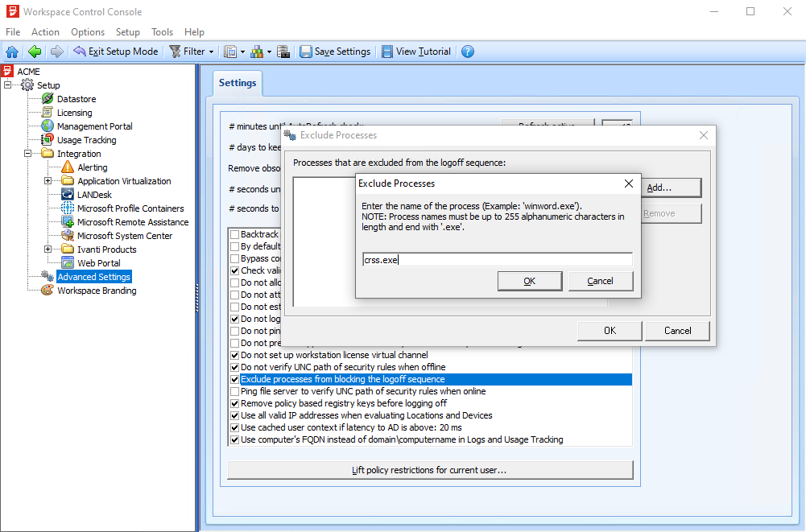Image resolution: width=806 pixels, height=532 pixels.
Task: Click the excluded processes list box
Action: coord(324,241)
